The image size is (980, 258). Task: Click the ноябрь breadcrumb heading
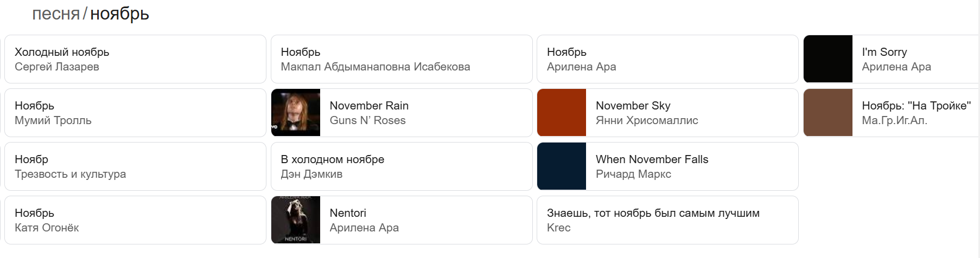(119, 14)
